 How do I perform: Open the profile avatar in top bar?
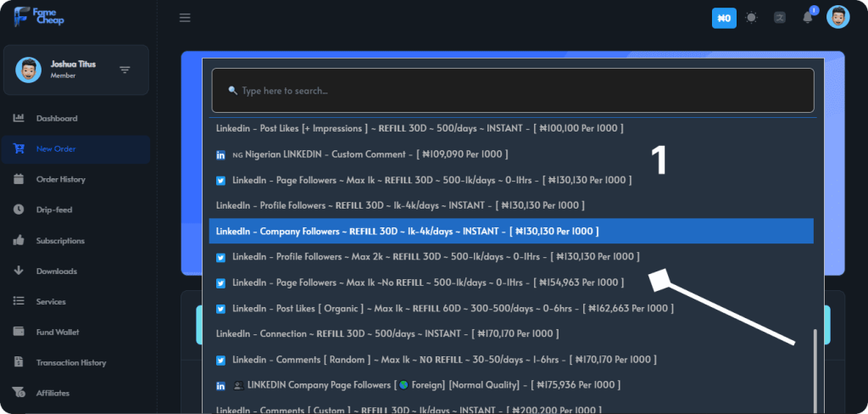click(x=838, y=17)
